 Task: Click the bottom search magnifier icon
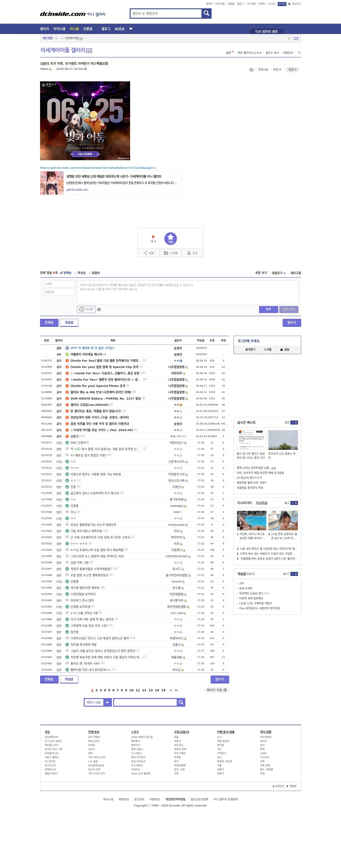tap(181, 702)
